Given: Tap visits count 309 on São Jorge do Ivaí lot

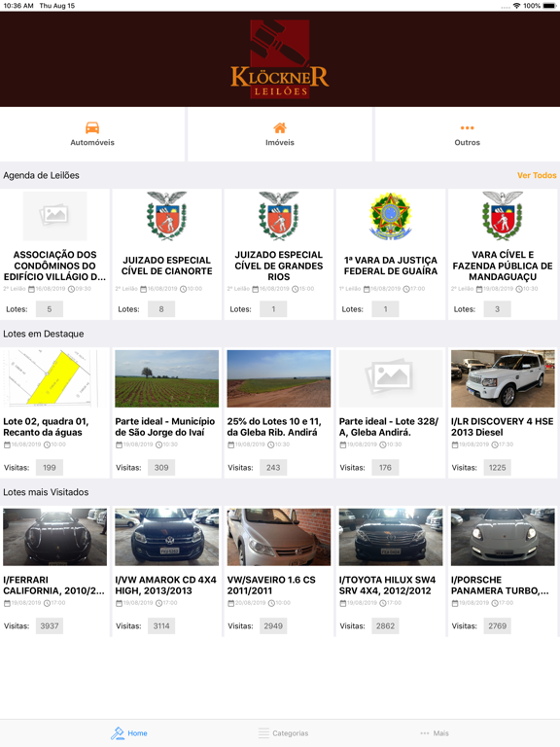Looking at the screenshot, I should click(x=161, y=467).
